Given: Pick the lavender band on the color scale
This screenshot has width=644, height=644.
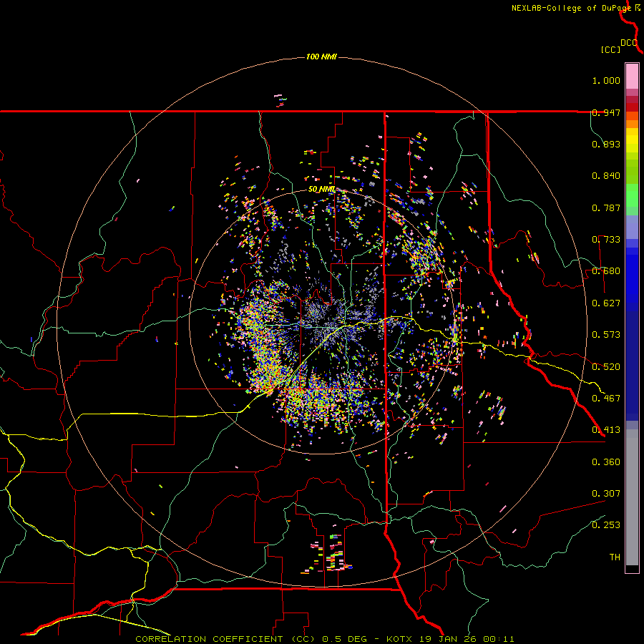Looking at the screenshot, I should tap(632, 227).
